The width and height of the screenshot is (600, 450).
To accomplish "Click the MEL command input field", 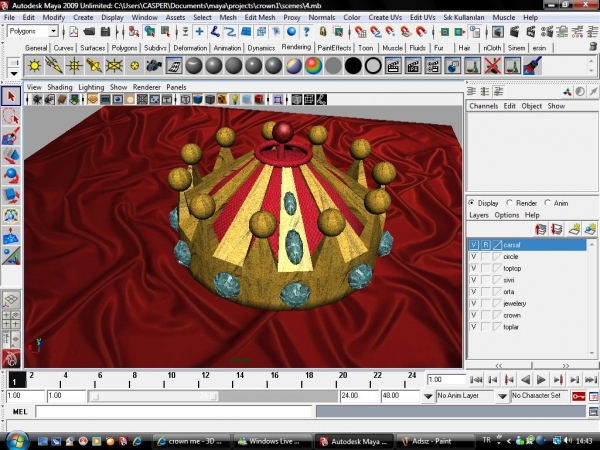I will (x=174, y=412).
